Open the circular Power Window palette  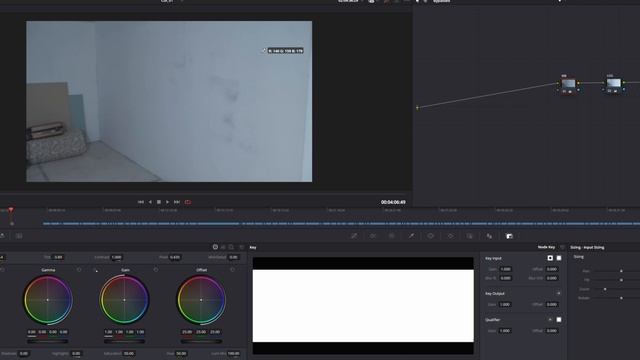coord(431,236)
